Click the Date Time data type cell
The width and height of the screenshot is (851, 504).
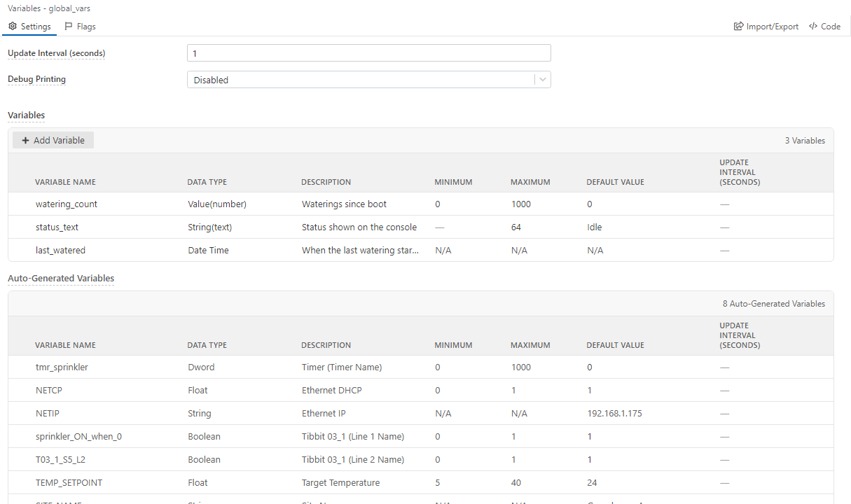point(208,250)
